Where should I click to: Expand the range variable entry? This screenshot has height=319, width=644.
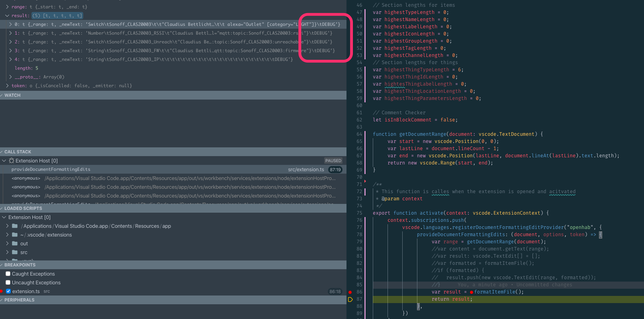(7, 7)
